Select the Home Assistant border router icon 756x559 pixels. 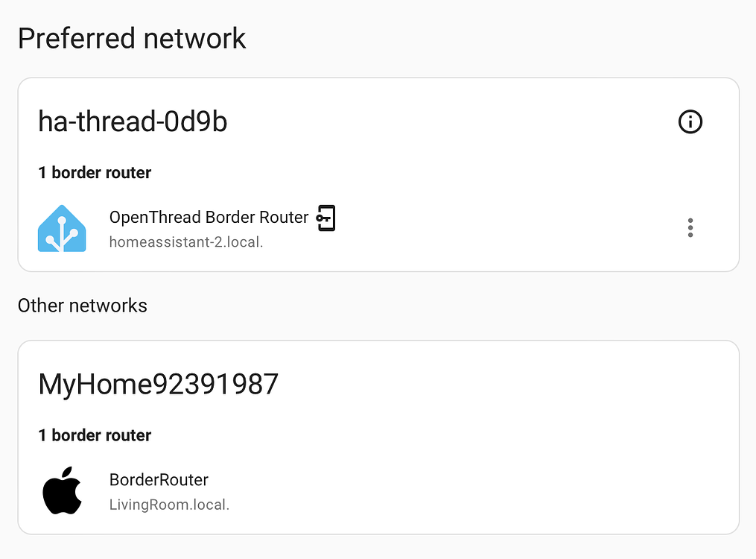[62, 228]
